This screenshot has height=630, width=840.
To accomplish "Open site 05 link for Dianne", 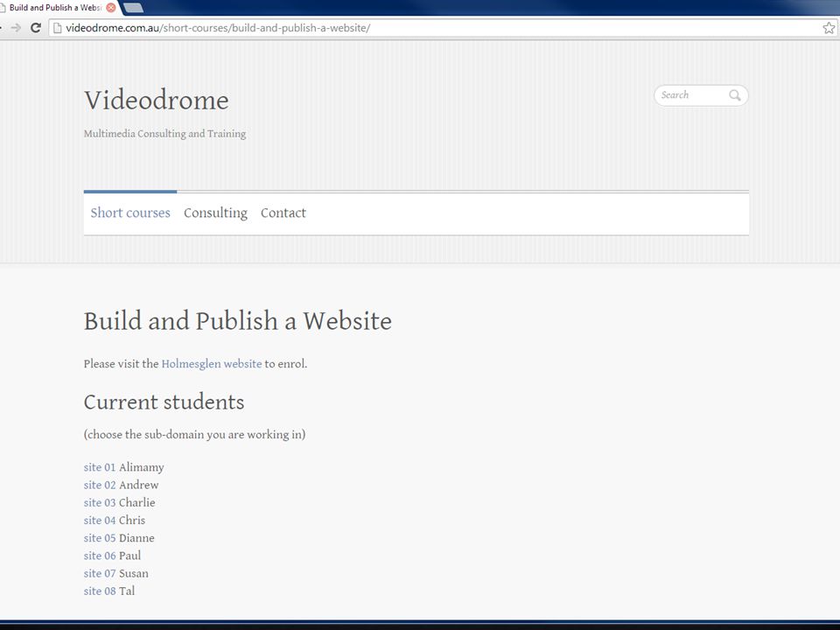I will (100, 538).
